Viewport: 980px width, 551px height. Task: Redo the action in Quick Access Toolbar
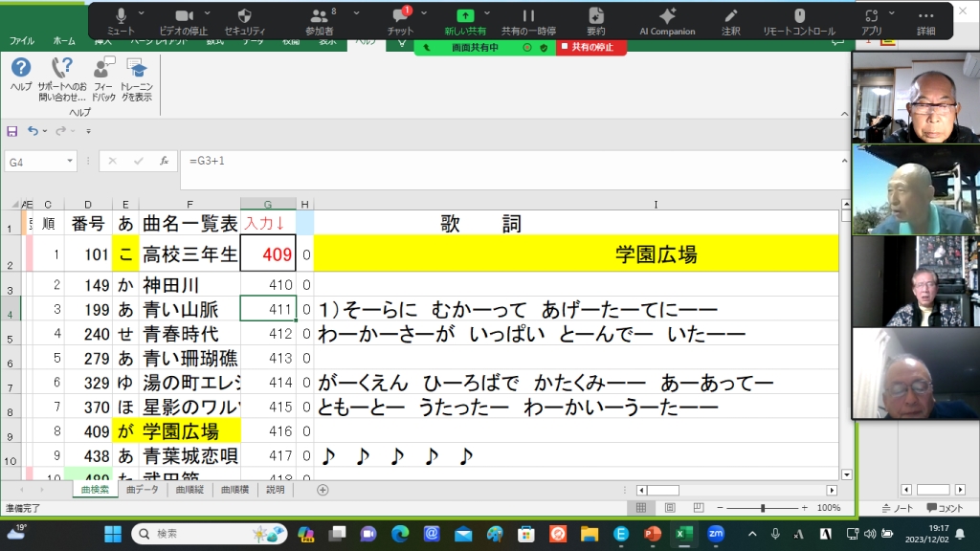[60, 131]
